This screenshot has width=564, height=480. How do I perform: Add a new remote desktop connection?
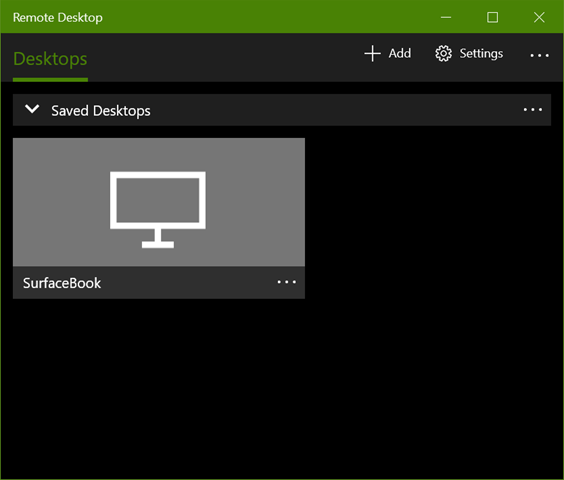click(387, 54)
